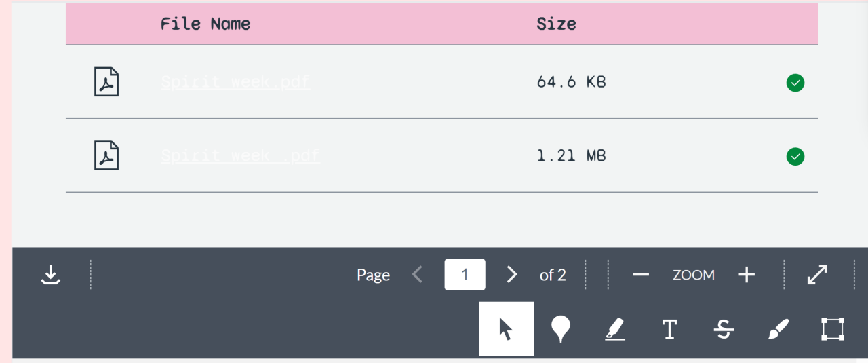Select the freehand brush drawing tool
This screenshot has width=868, height=363.
778,329
